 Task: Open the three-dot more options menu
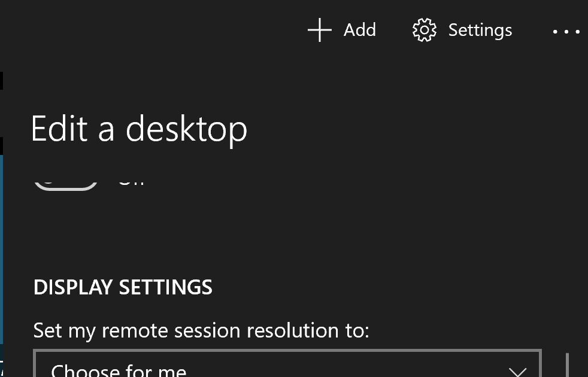pos(566,31)
